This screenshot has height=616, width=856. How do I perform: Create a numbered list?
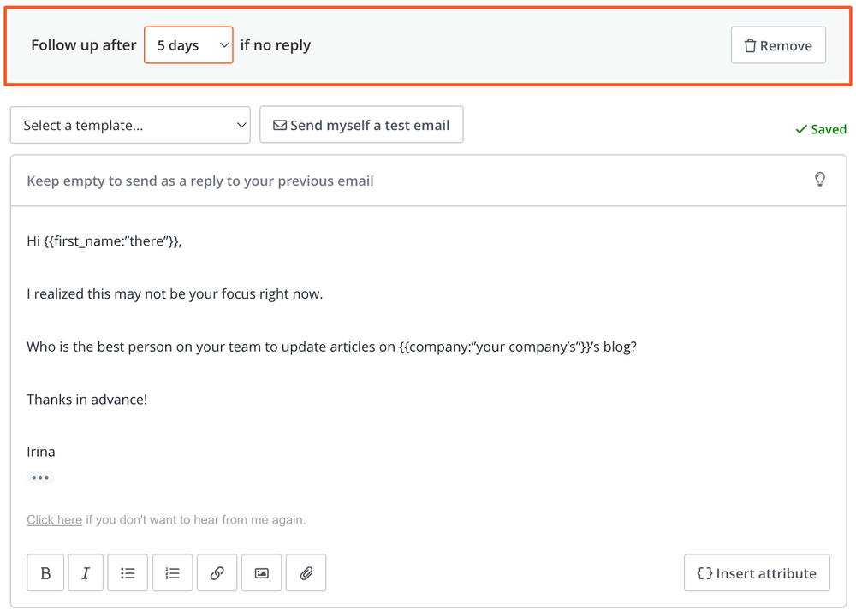point(172,572)
